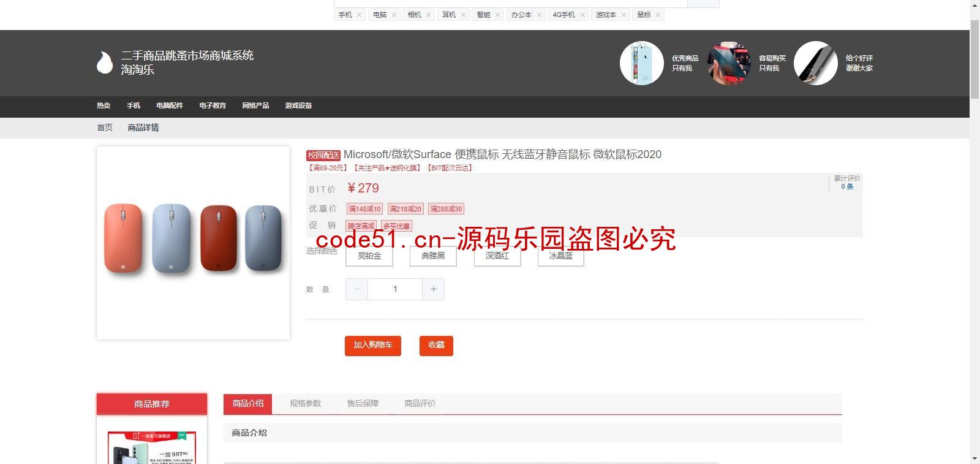Remove the 4G手机 search tag
980x464 pixels.
pos(582,15)
